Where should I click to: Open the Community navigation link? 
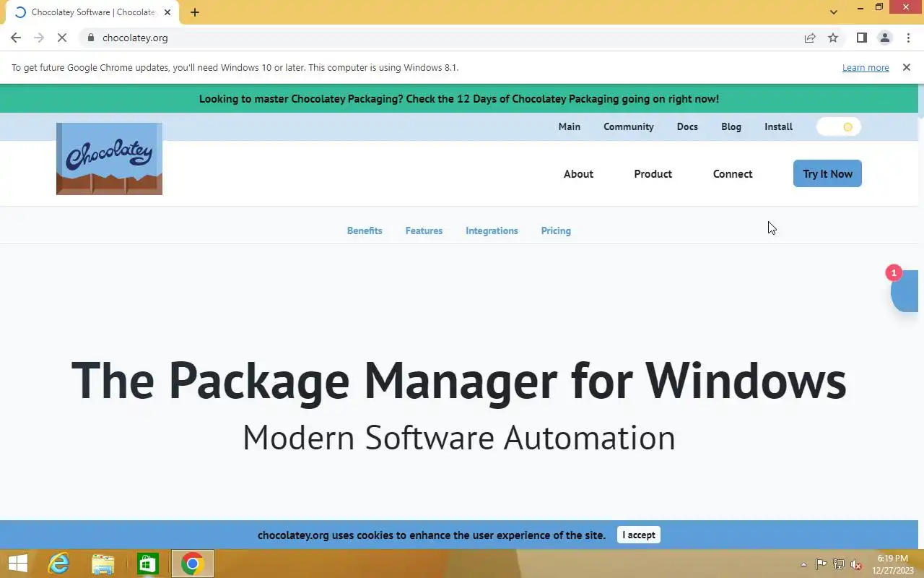(628, 126)
